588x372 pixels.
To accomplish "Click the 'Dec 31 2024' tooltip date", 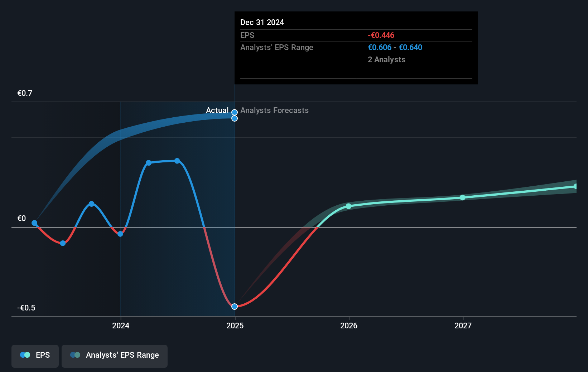I will click(x=262, y=23).
